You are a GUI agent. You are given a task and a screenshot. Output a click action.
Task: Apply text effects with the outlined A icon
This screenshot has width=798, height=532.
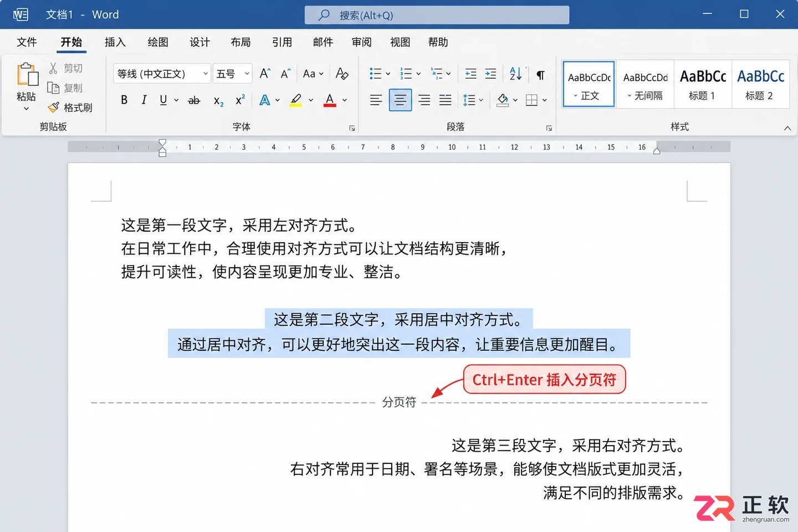[x=265, y=100]
